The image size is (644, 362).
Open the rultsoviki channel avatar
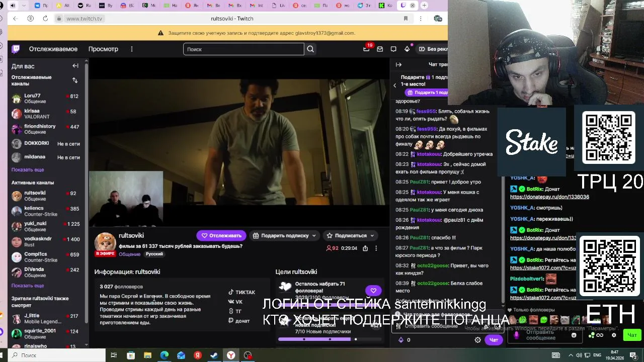(105, 243)
